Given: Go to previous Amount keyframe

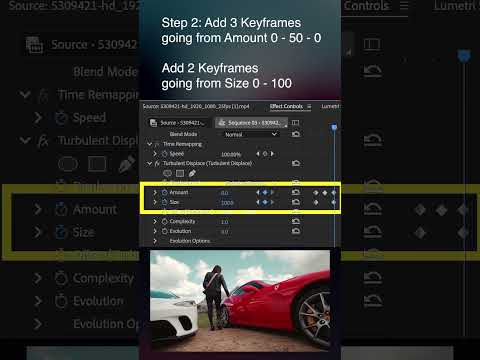Looking at the screenshot, I should [x=258, y=192].
